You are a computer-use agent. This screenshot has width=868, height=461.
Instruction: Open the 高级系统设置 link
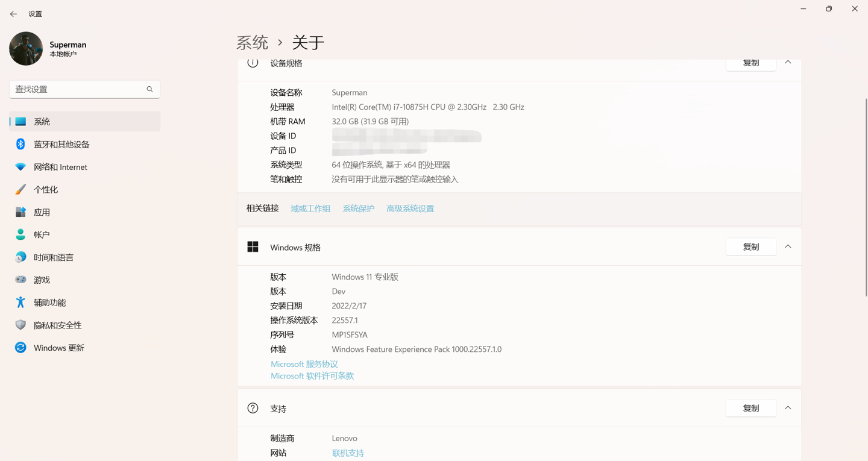(410, 209)
